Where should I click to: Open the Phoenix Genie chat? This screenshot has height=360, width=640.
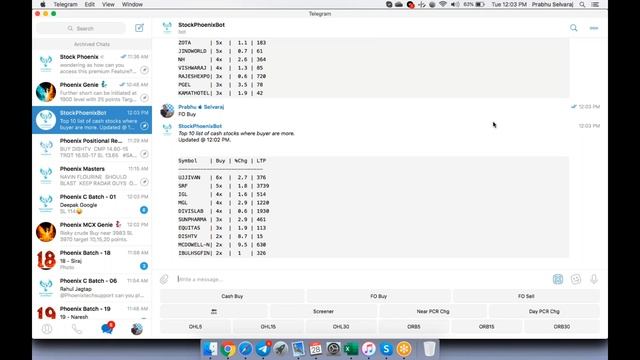tap(92, 92)
